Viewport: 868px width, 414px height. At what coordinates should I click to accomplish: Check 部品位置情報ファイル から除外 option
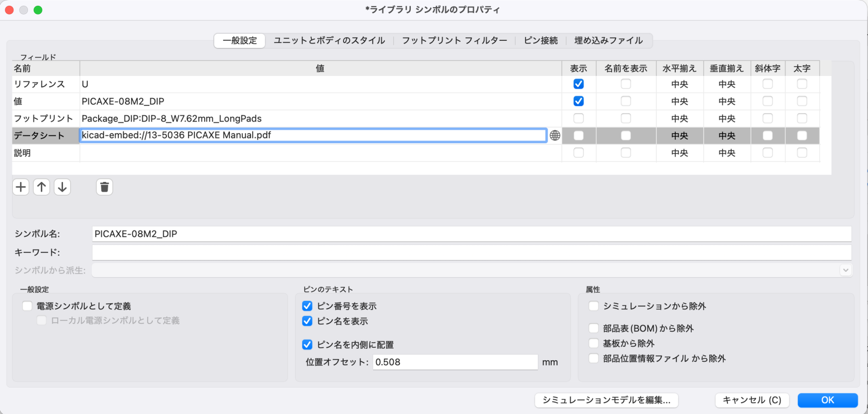click(x=594, y=358)
